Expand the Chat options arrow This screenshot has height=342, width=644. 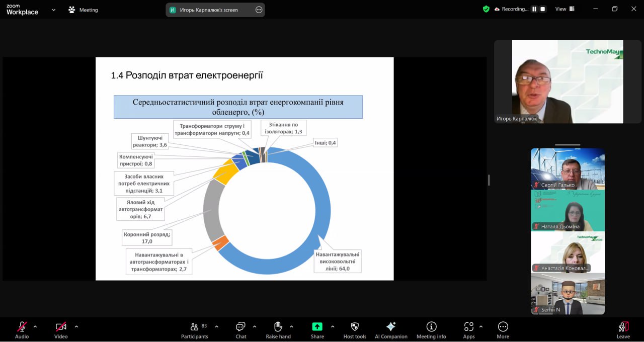click(255, 326)
